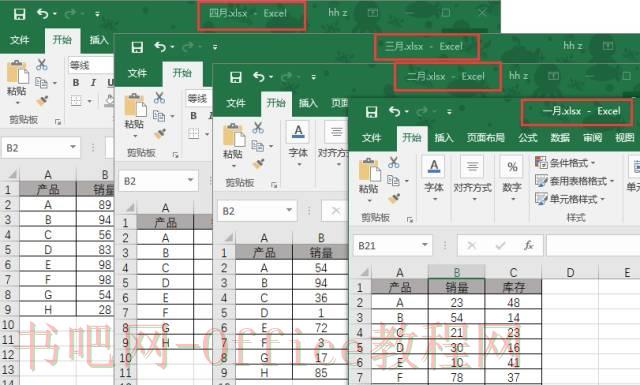640x385 pixels.
Task: Open ribbon display options in 四月.xlsx
Action: [x=373, y=13]
